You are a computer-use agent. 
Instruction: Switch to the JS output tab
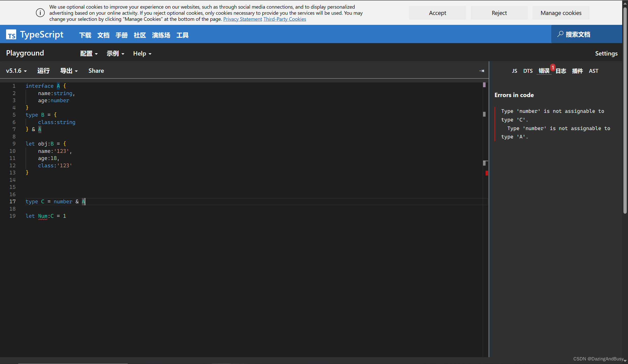click(x=514, y=71)
